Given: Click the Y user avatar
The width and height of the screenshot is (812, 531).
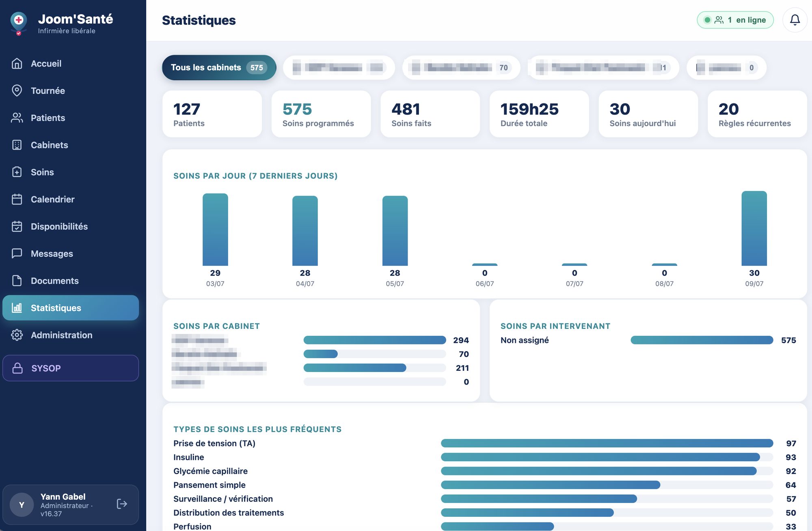Looking at the screenshot, I should (x=22, y=505).
